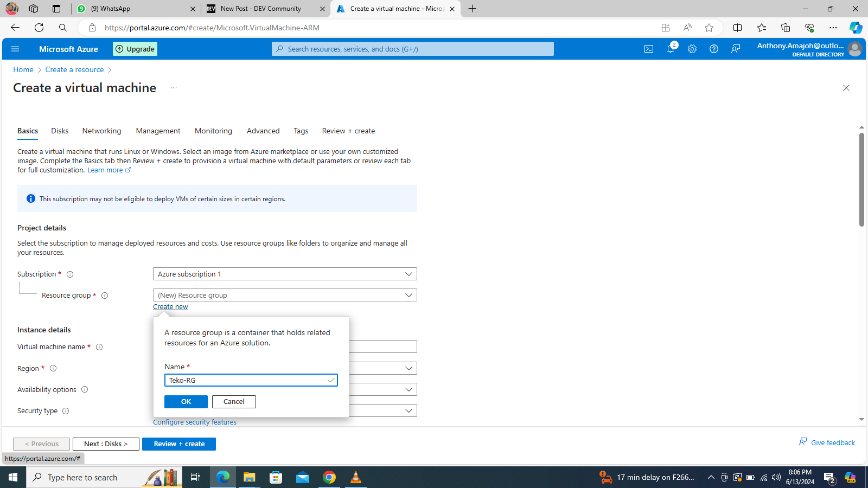This screenshot has height=488, width=868.
Task: Click the blue Review + create button
Action: tap(179, 444)
